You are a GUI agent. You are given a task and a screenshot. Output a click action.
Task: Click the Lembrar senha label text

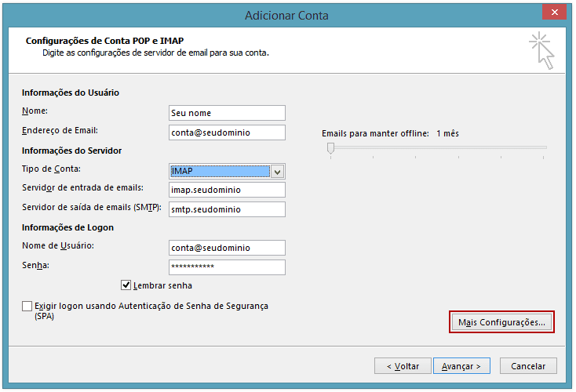pos(162,285)
